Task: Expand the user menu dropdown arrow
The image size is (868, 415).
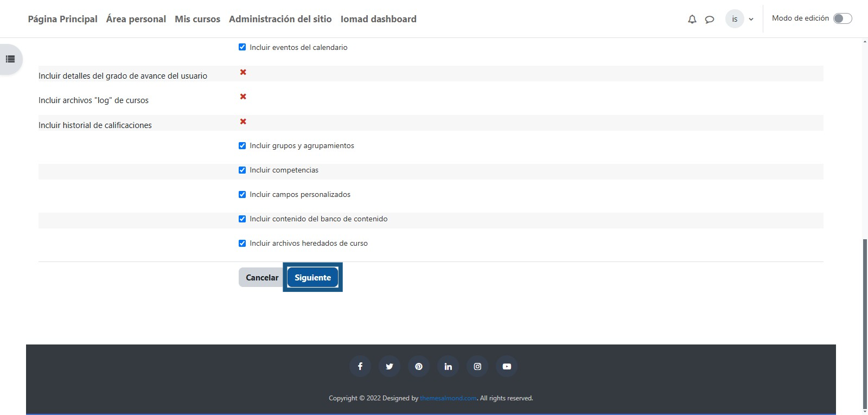Action: pos(751,20)
